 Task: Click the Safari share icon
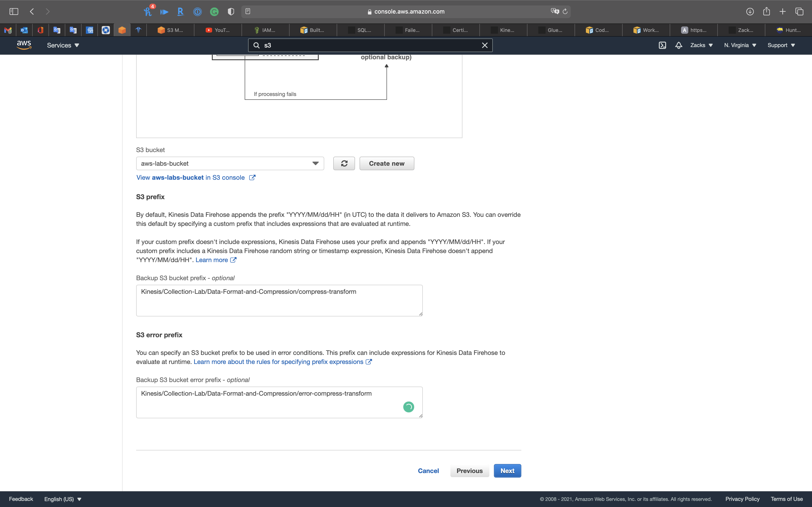(766, 11)
